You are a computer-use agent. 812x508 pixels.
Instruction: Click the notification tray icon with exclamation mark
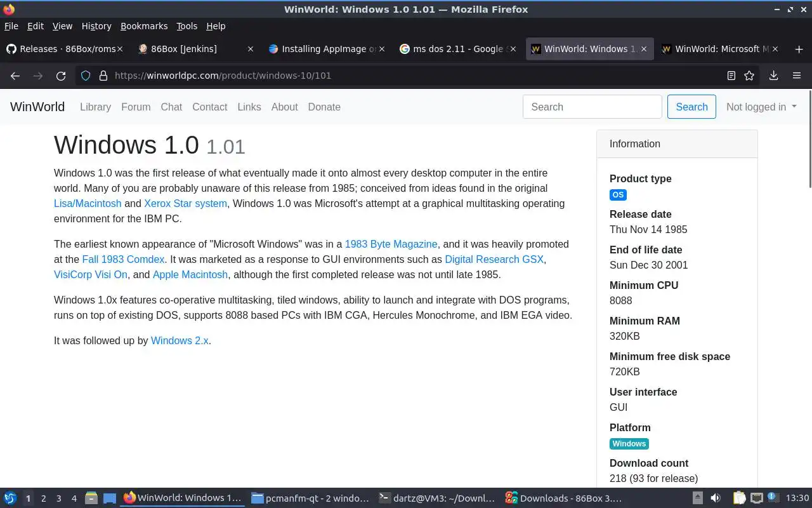(774, 498)
